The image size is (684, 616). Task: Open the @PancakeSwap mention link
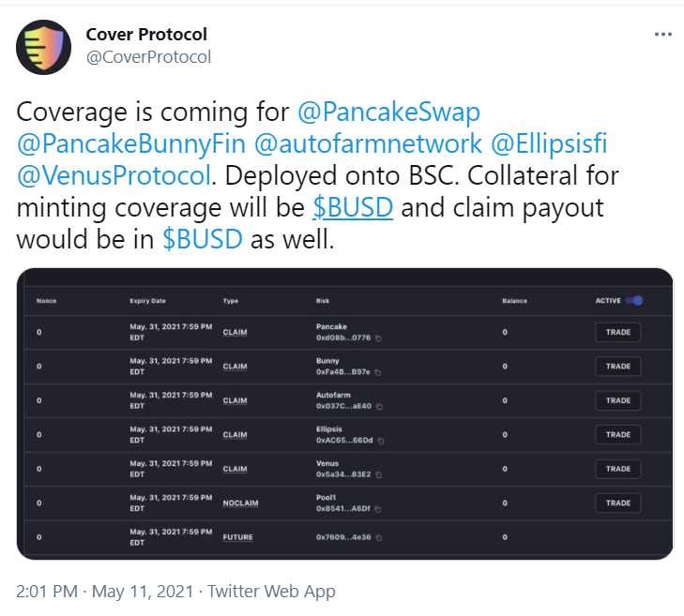[x=388, y=112]
